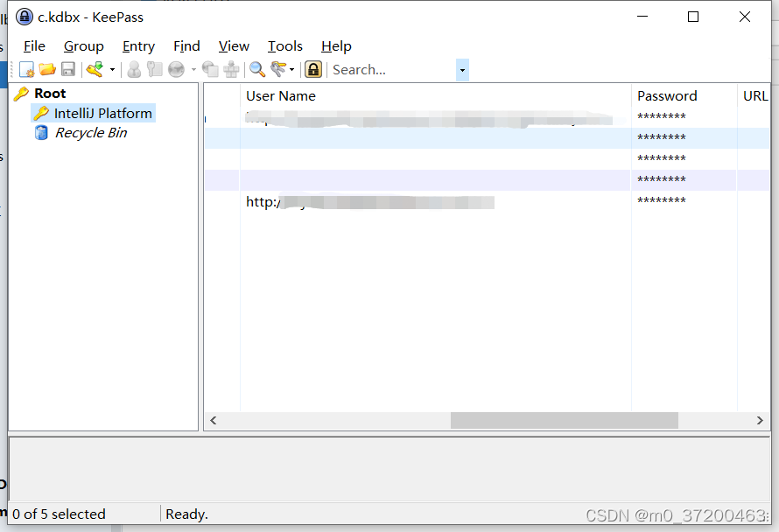Copy password to clipboard toolbar icon
Image resolution: width=779 pixels, height=532 pixels.
[155, 69]
